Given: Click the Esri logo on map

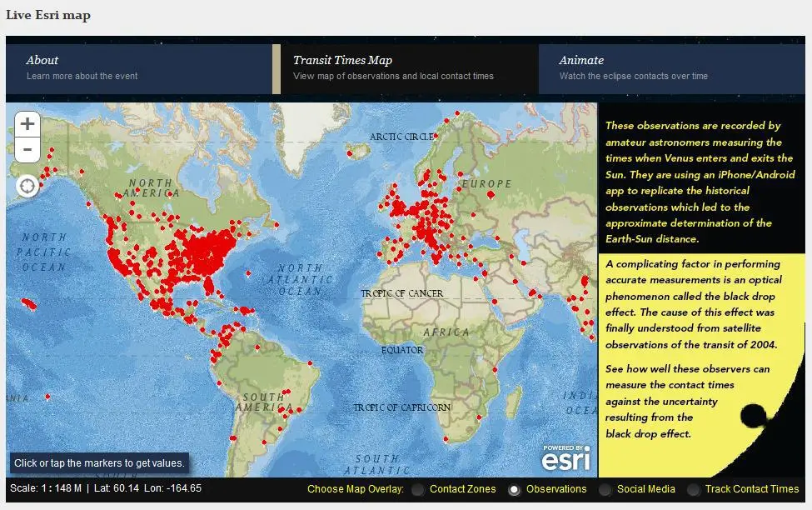Looking at the screenshot, I should pyautogui.click(x=566, y=457).
